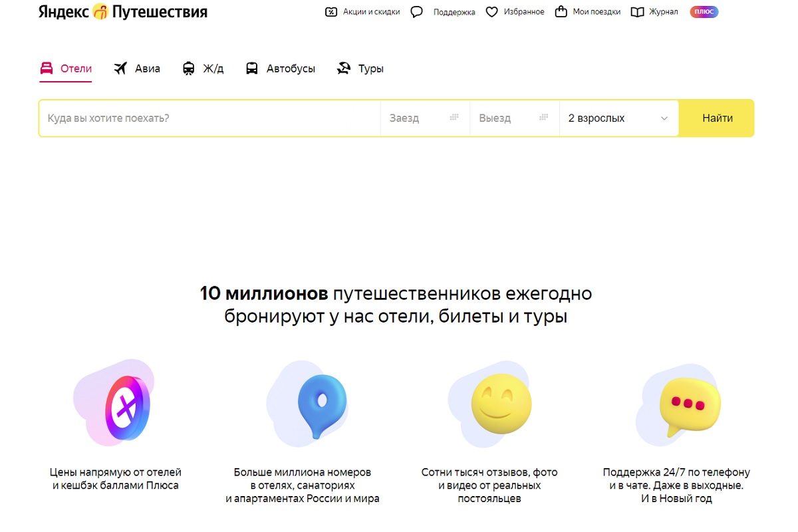
Task: Click the Плюс badge
Action: pyautogui.click(x=704, y=12)
